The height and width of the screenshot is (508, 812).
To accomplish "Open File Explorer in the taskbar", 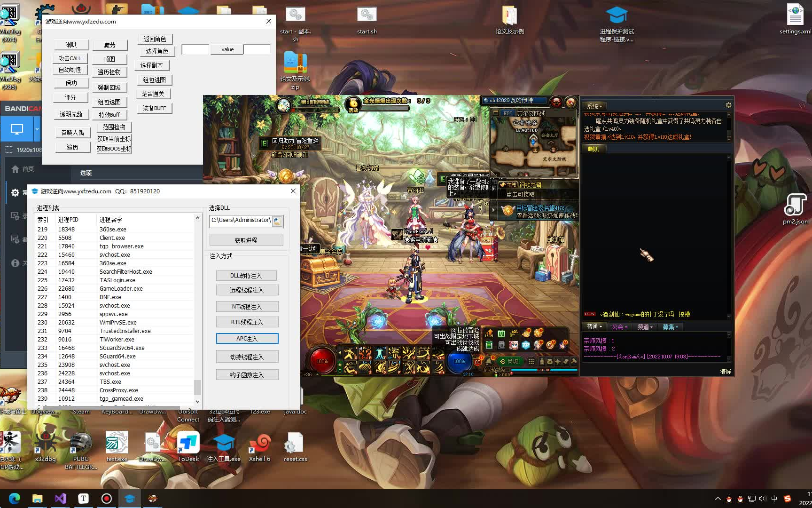I will point(37,499).
